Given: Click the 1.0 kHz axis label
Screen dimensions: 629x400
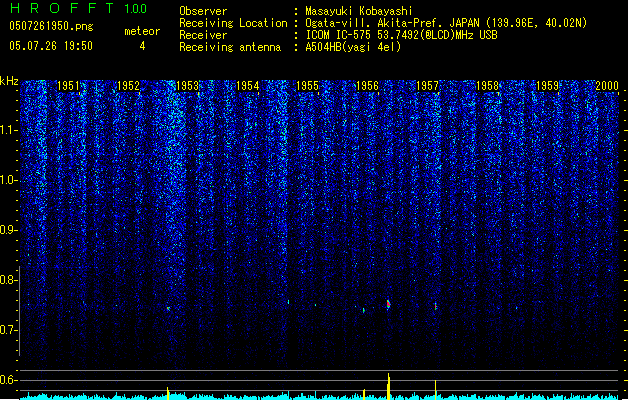Looking at the screenshot, I should 9,180.
